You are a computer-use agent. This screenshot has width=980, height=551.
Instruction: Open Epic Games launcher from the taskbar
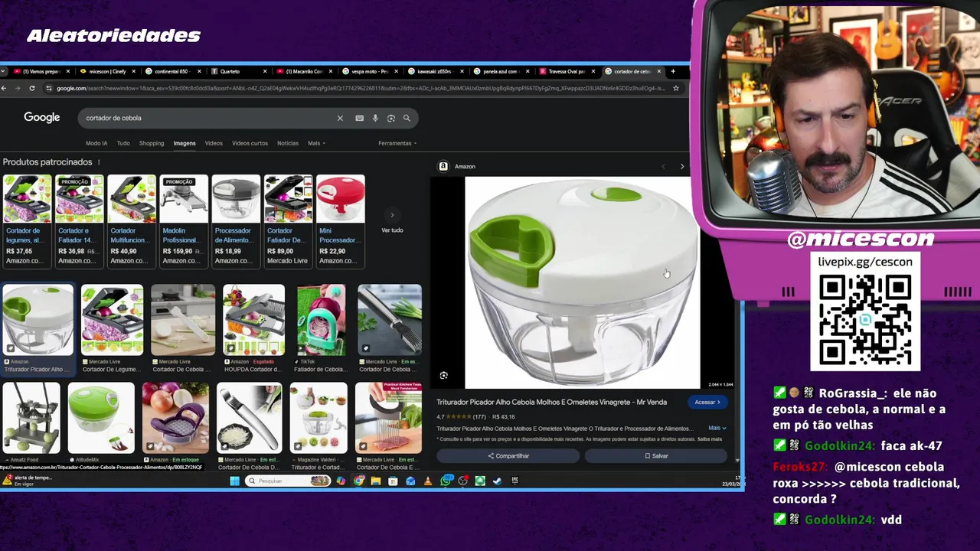pyautogui.click(x=515, y=481)
